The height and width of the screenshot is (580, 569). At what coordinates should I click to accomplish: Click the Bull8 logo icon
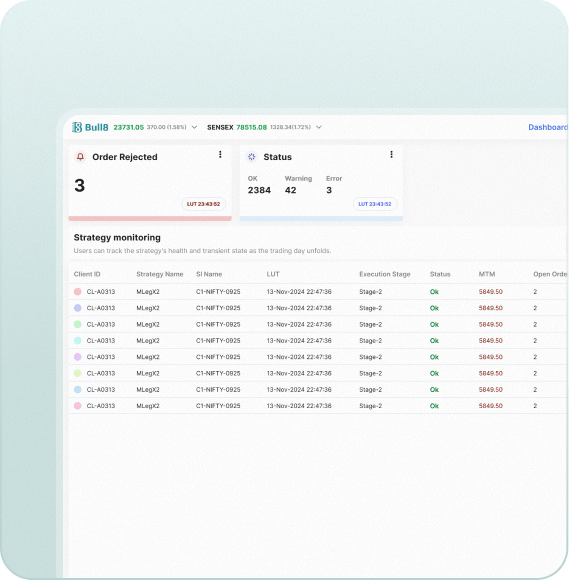coord(77,127)
